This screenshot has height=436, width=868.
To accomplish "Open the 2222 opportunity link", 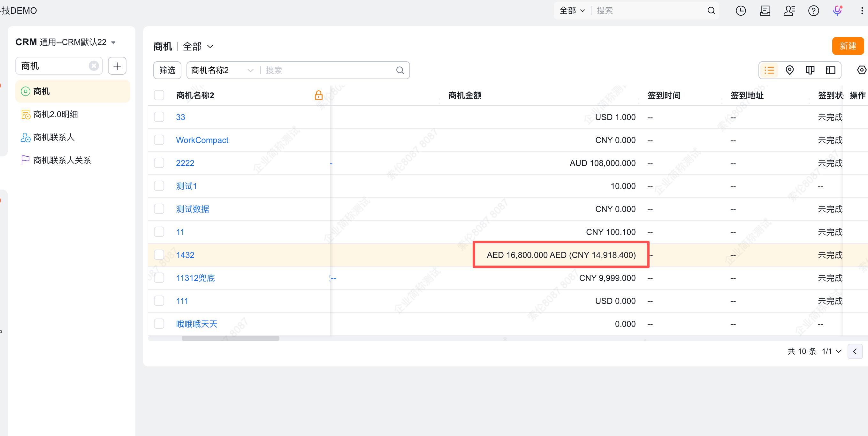I will pyautogui.click(x=185, y=163).
